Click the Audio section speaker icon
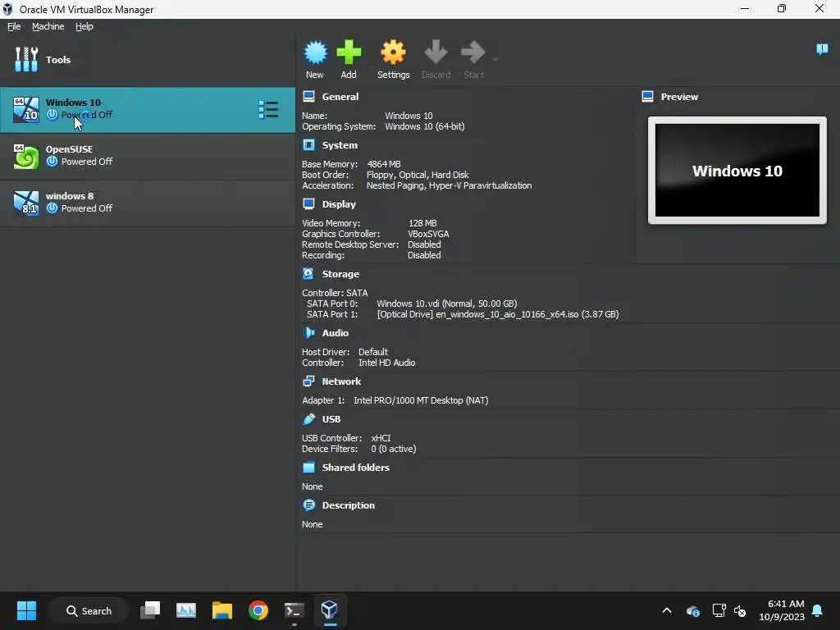 (x=308, y=333)
